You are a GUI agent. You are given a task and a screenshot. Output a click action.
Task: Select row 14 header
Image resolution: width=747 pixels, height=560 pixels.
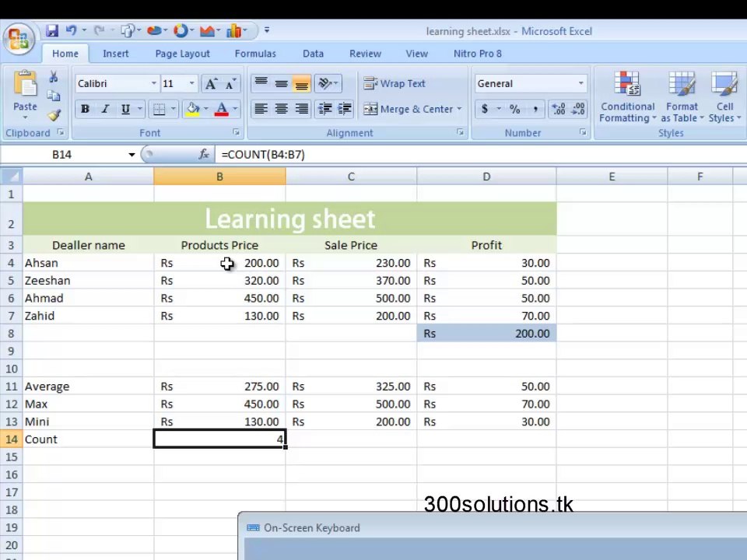[x=12, y=439]
